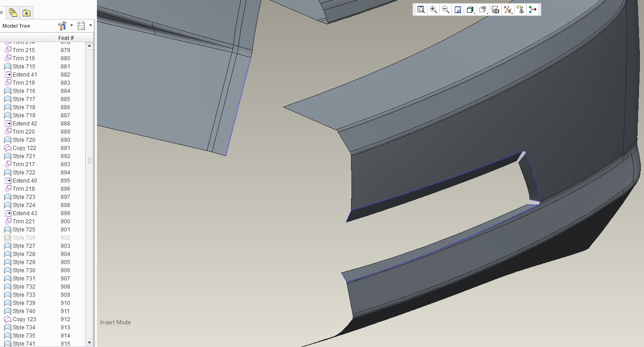The image size is (644, 347).
Task: Click the Model Tree Show list icon
Action: click(82, 26)
